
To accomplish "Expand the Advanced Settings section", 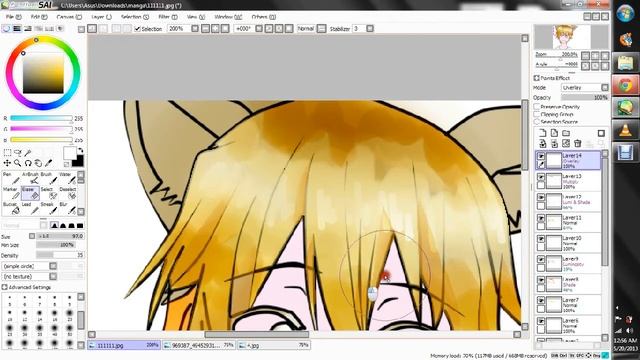I will [4, 287].
